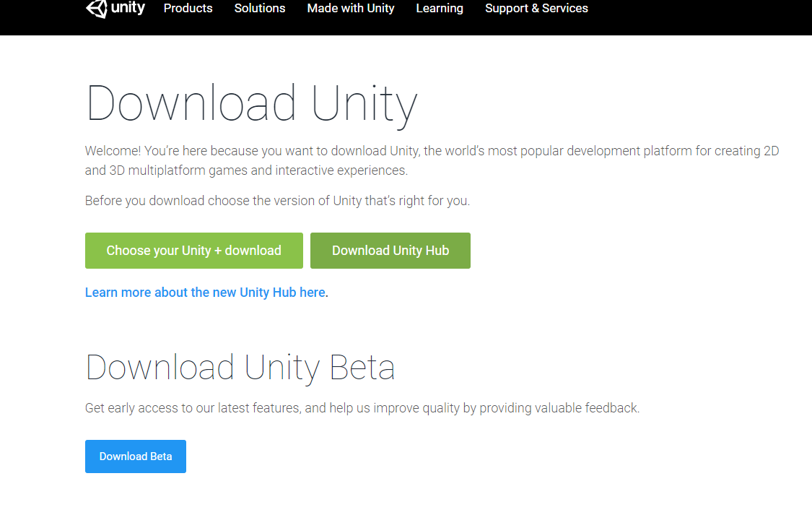812x515 pixels.
Task: Click the 'Before you download choose the version' text
Action: (278, 201)
